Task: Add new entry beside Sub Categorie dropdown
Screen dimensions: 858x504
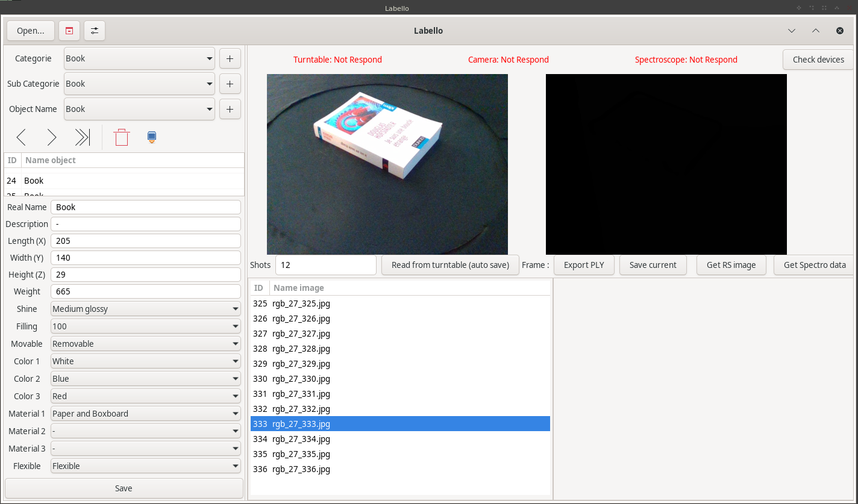Action: (230, 84)
